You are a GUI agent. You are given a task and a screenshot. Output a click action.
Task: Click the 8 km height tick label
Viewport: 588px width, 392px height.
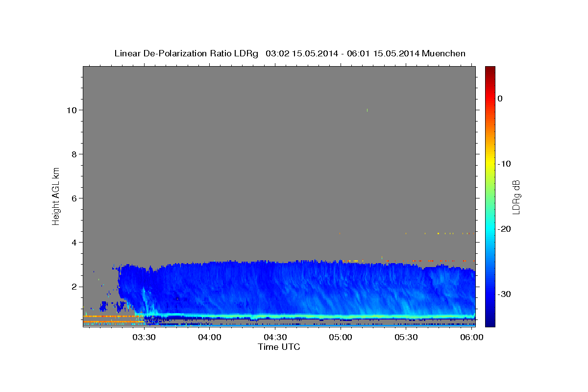click(74, 154)
